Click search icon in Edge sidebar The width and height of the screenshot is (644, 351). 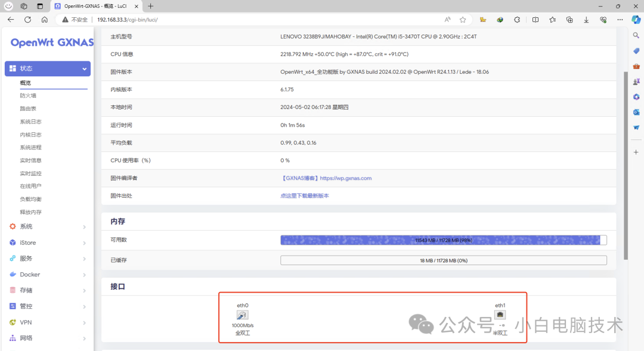(x=636, y=36)
